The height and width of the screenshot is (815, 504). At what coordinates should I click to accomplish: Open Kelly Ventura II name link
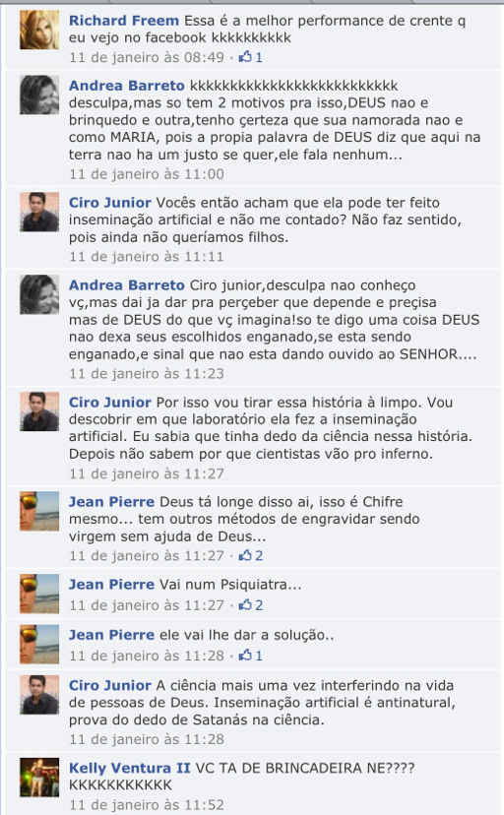tap(130, 768)
